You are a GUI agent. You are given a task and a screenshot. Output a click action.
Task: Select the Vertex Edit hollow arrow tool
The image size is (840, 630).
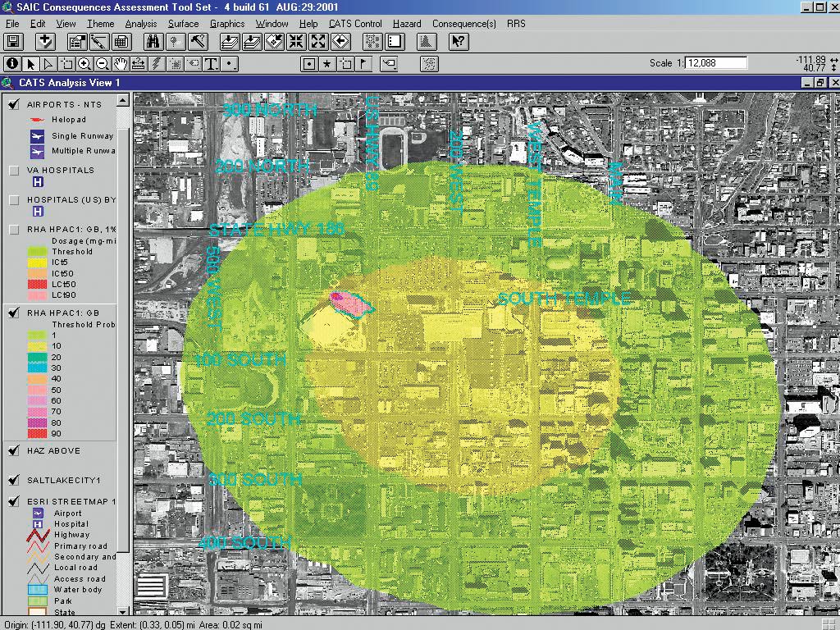tap(48, 64)
